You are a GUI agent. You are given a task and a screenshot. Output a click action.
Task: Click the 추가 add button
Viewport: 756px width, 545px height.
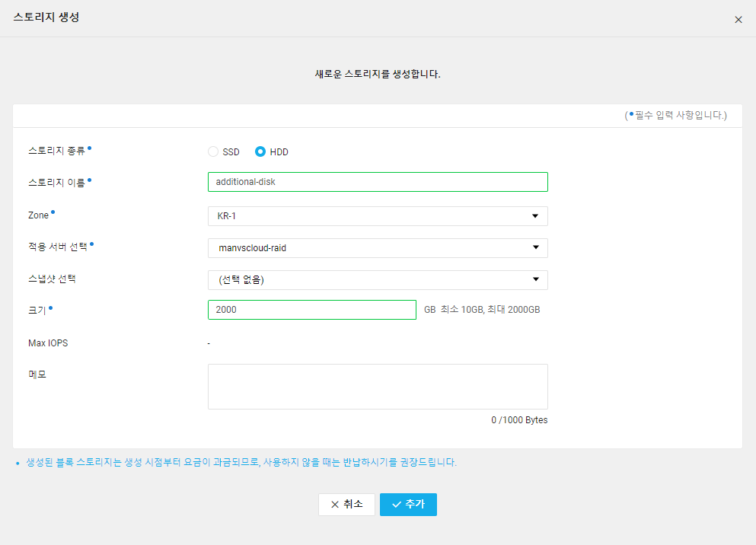pyautogui.click(x=408, y=505)
